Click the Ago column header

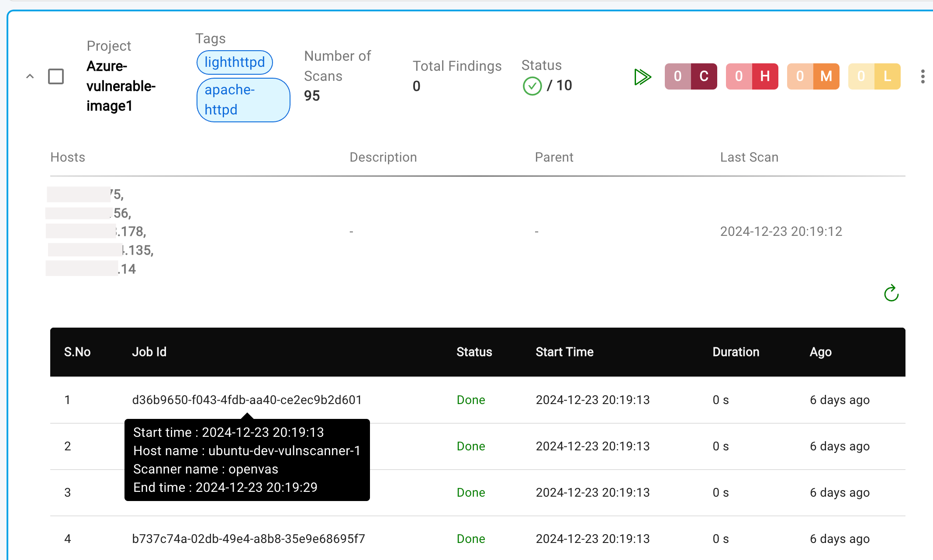(x=820, y=352)
